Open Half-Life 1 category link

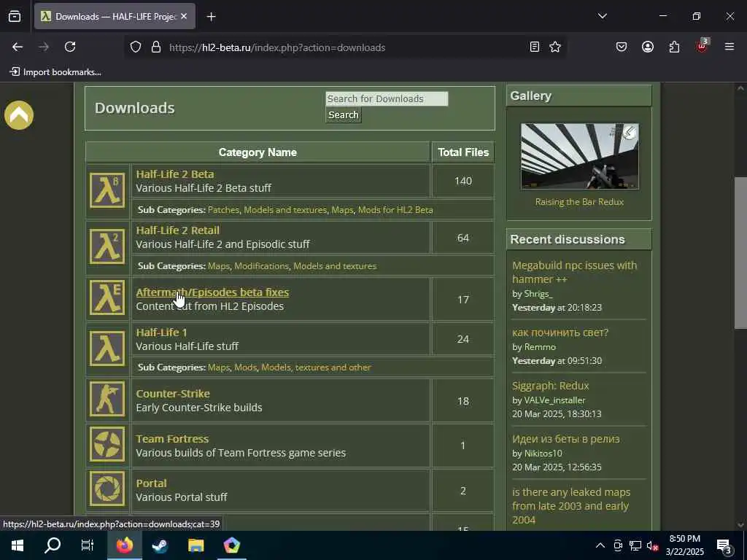(161, 332)
